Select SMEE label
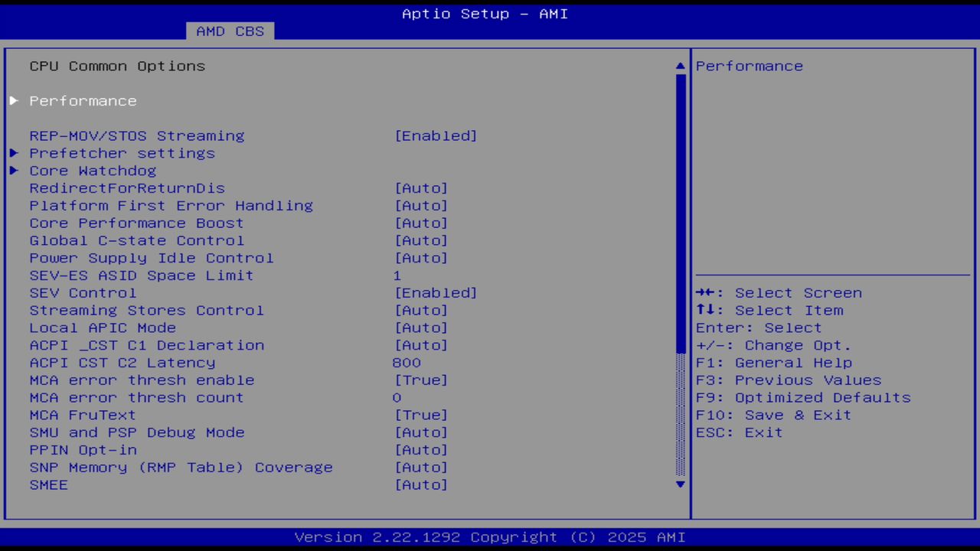 tap(48, 485)
